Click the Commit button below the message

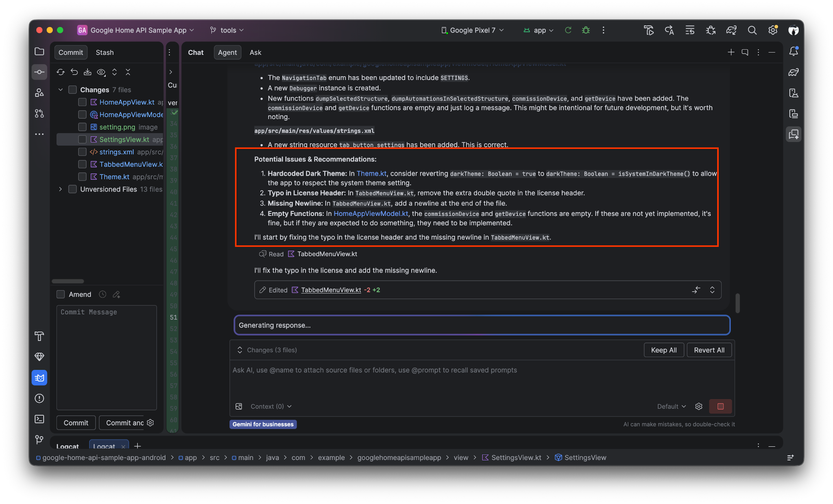[x=76, y=423]
